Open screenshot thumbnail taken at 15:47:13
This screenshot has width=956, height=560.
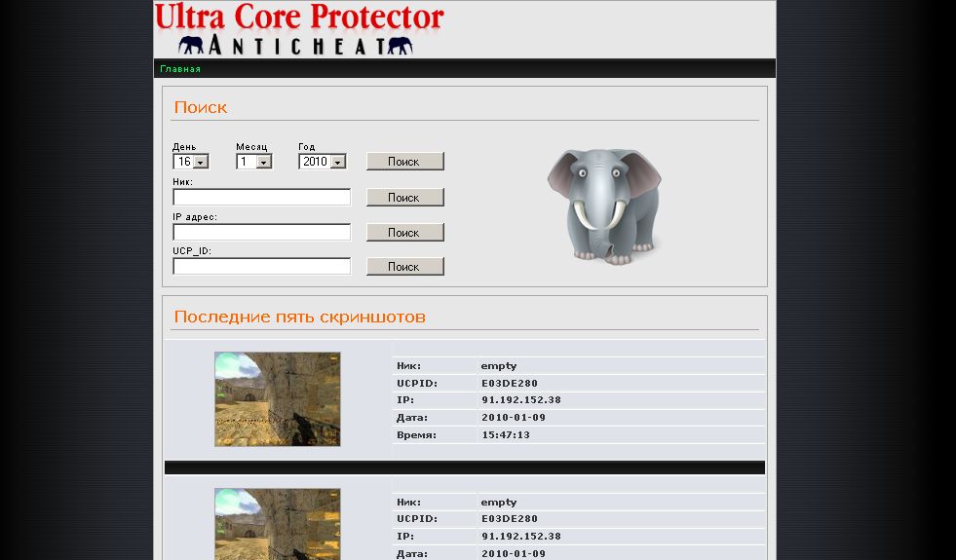(x=278, y=399)
